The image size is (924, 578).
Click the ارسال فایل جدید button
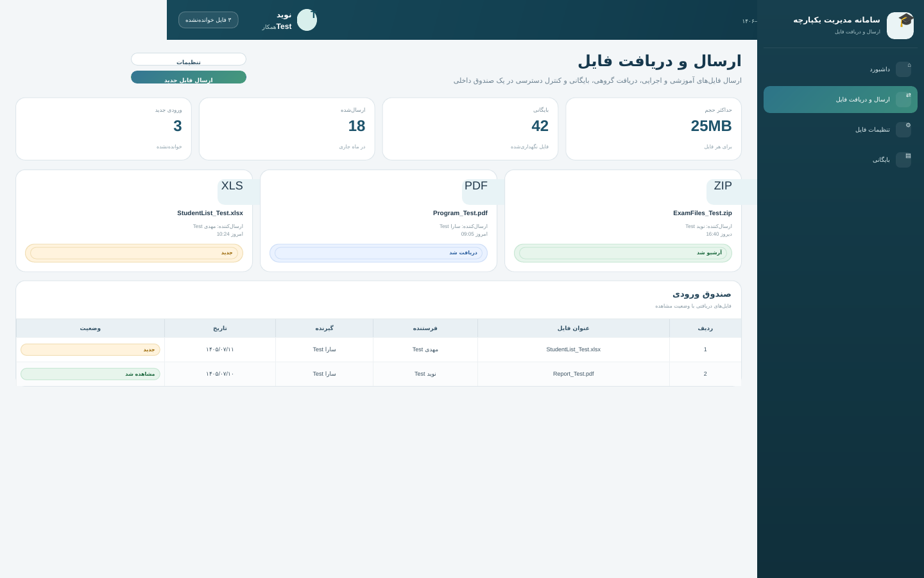189,77
